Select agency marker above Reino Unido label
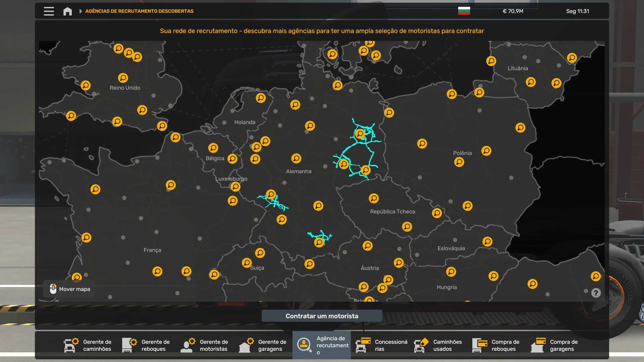Viewport: 644px width, 362px height. point(123,78)
